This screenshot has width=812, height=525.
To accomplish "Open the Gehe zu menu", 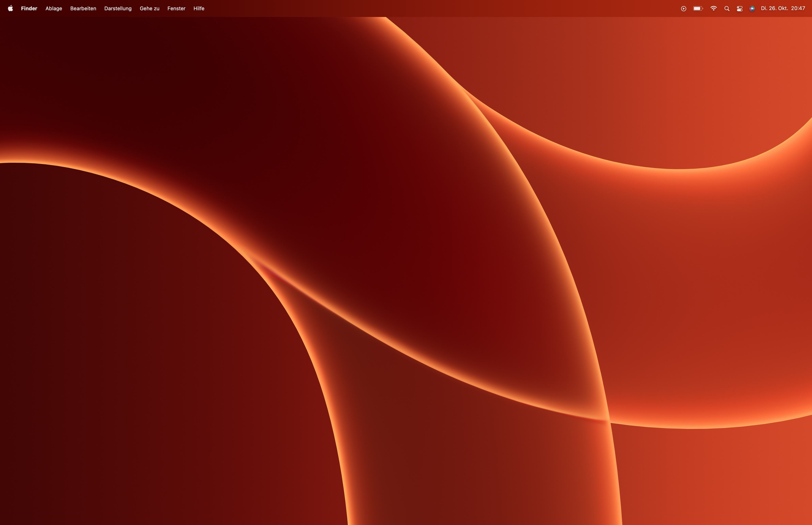I will tap(150, 8).
